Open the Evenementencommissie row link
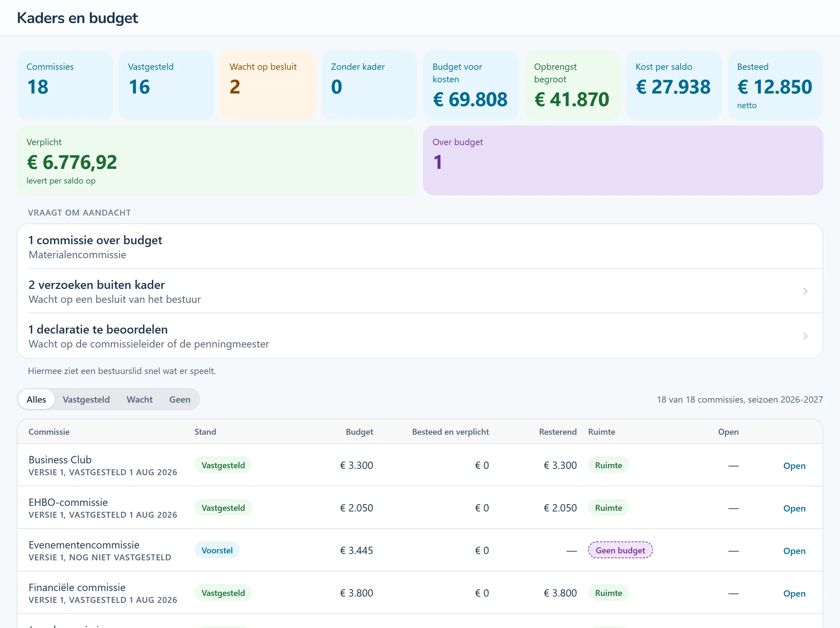This screenshot has width=840, height=628. [794, 551]
